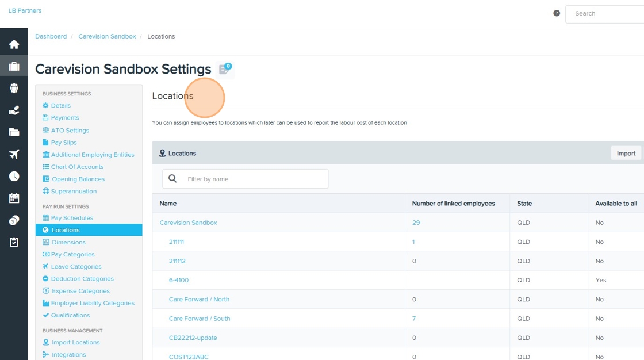The width and height of the screenshot is (644, 360).
Task: Go to Dashboard via breadcrumb
Action: [51, 36]
